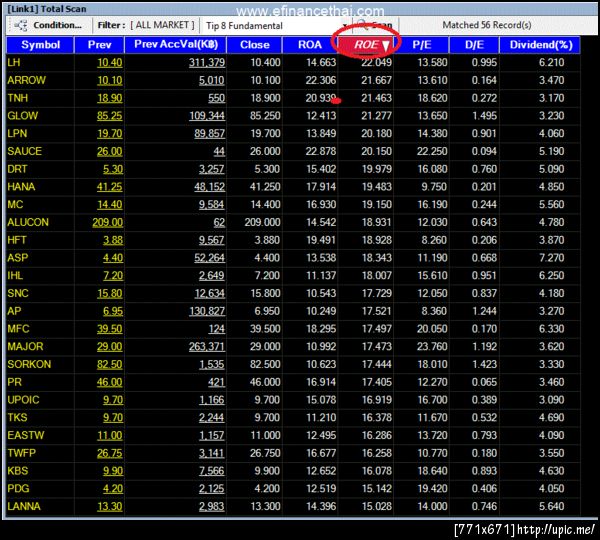600x540 pixels.
Task: Click KBS accumulated value link 7,566
Action: tap(212, 471)
